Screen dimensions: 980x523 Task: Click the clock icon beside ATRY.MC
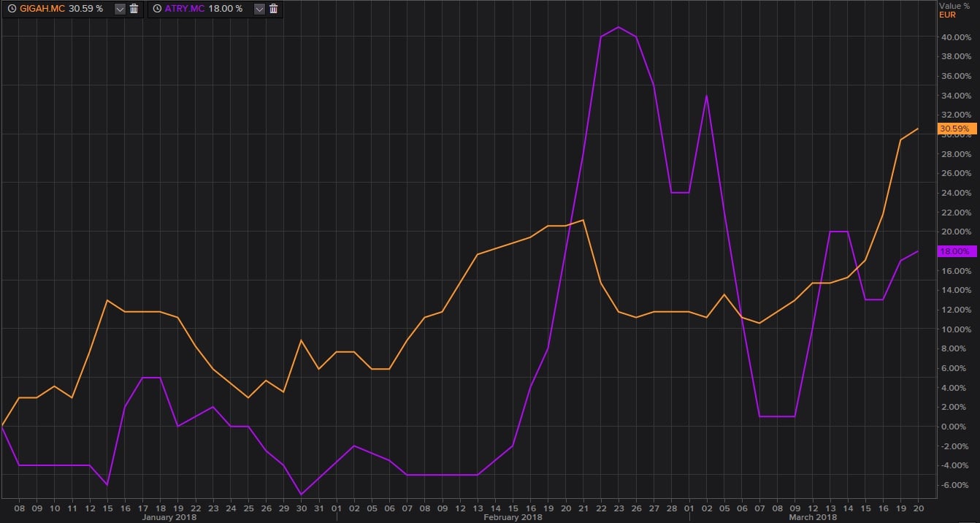pos(157,9)
